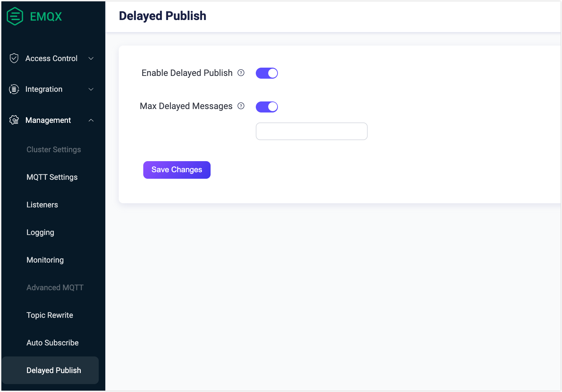Click the Access Control shield icon
The image size is (562, 392).
pos(14,58)
